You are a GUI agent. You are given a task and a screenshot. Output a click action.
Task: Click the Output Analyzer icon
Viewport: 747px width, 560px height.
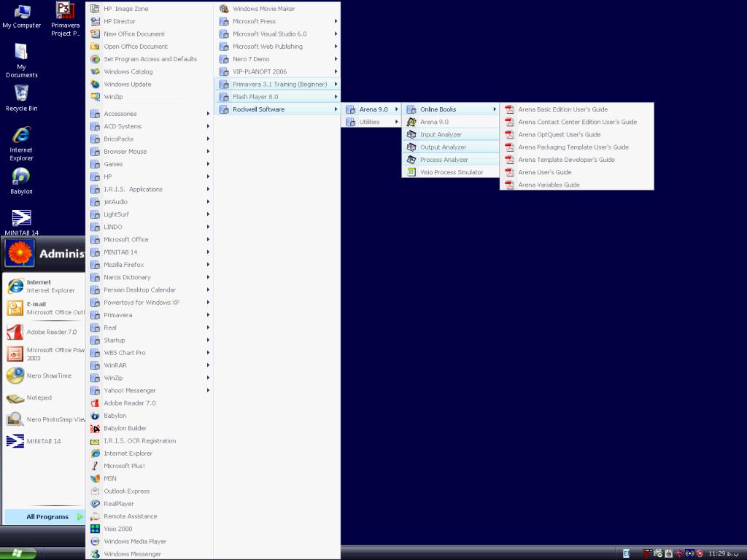411,147
